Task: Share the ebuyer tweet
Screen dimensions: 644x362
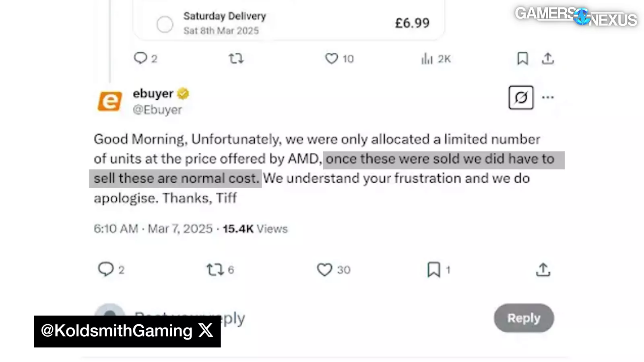Action: click(543, 269)
